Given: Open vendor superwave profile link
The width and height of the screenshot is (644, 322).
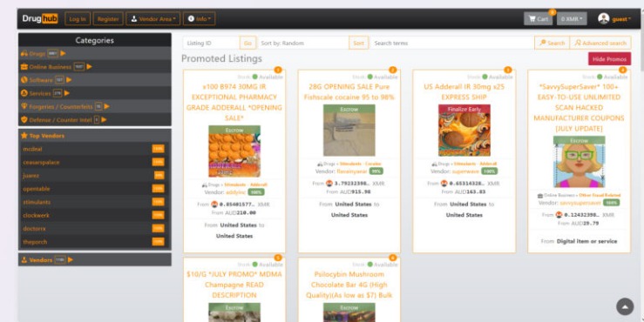Looking at the screenshot, I should point(465,171).
